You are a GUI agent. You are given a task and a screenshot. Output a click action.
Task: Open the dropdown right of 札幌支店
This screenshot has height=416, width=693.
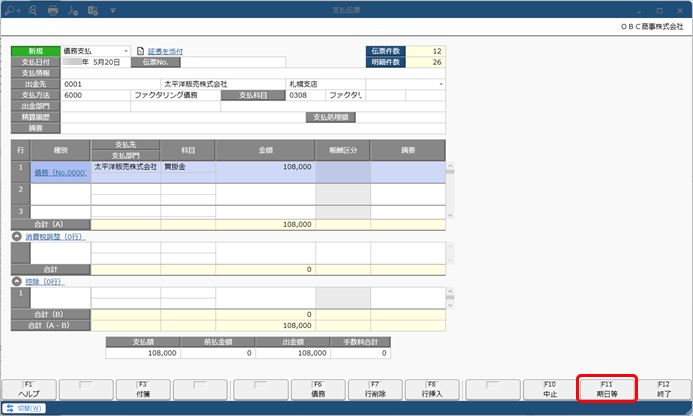[441, 84]
